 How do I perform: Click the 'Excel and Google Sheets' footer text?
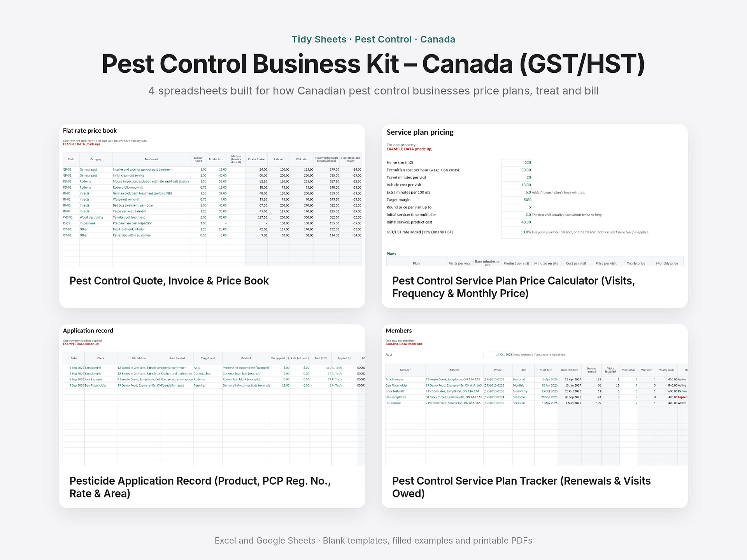[x=373, y=541]
